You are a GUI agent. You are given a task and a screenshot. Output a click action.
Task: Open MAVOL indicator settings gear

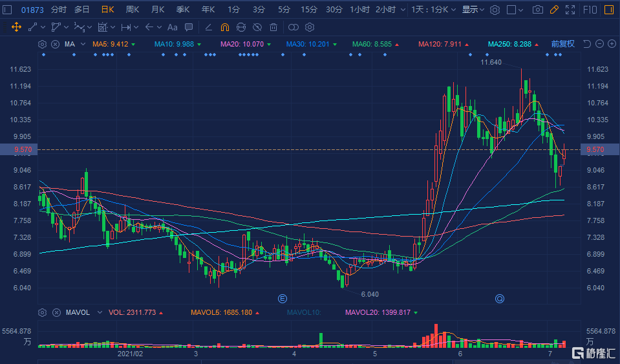pos(42,313)
